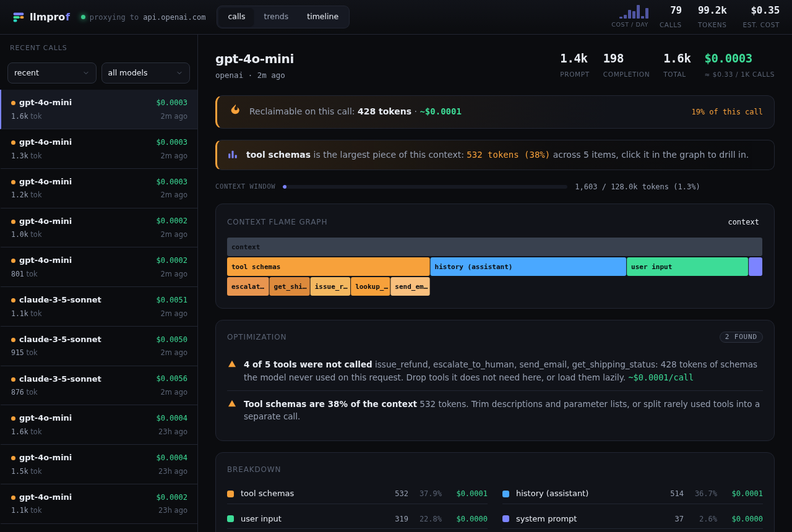Click the context breadcrumb label top right
792x532 pixels.
(743, 222)
